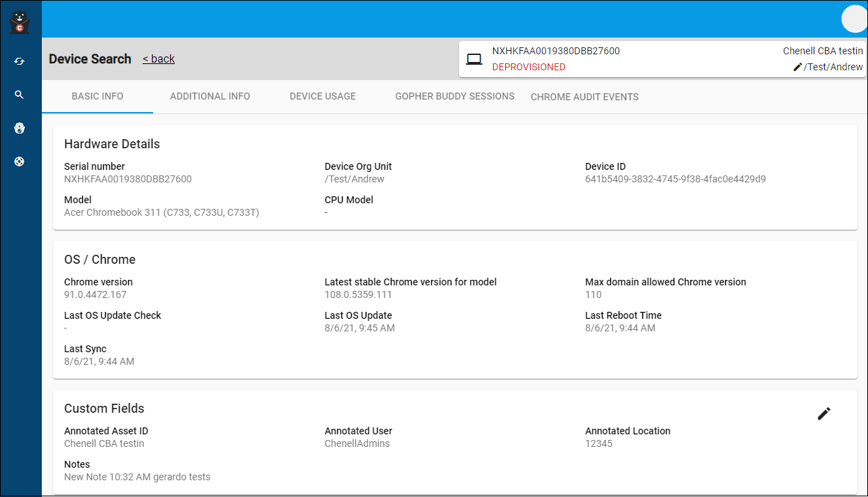868x497 pixels.
Task: Edit Custom Fields with pencil icon
Action: pyautogui.click(x=824, y=413)
